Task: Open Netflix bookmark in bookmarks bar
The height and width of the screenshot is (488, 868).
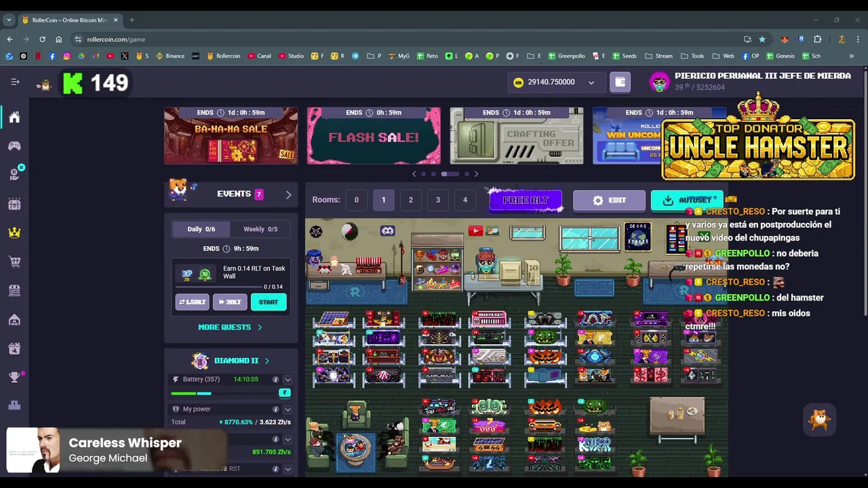Action: coord(38,56)
